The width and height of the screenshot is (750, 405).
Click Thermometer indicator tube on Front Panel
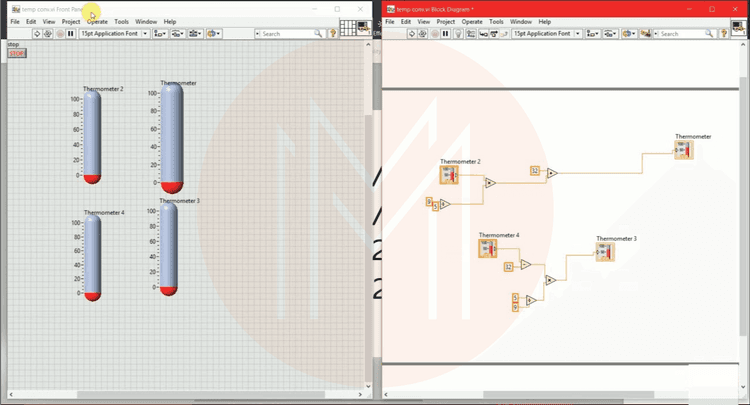tap(172, 139)
